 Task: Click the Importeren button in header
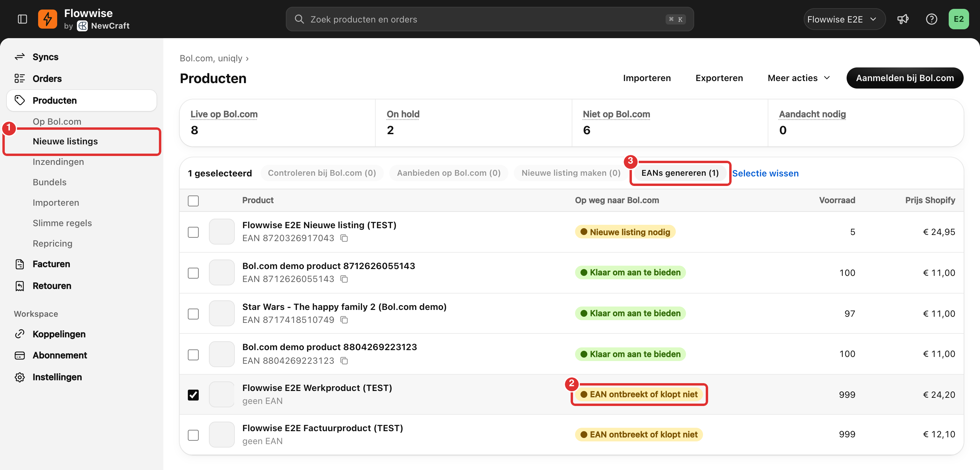(x=647, y=78)
